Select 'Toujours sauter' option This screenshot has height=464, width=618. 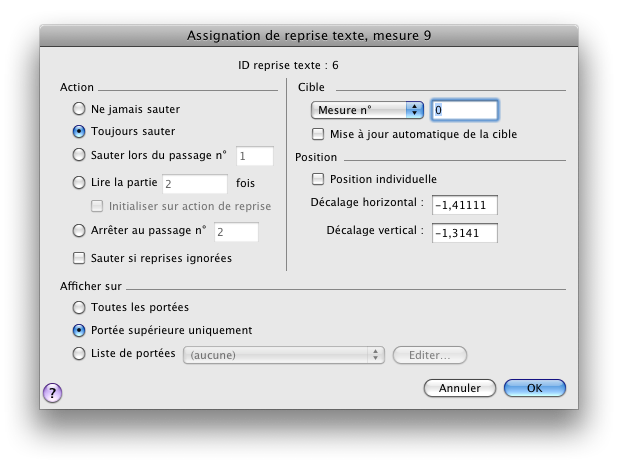[80, 131]
